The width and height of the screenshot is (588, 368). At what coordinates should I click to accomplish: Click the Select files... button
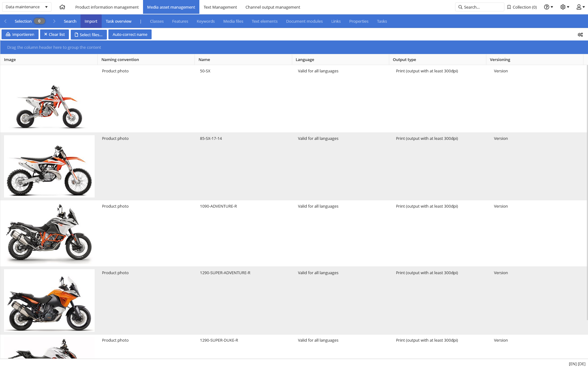pyautogui.click(x=89, y=34)
